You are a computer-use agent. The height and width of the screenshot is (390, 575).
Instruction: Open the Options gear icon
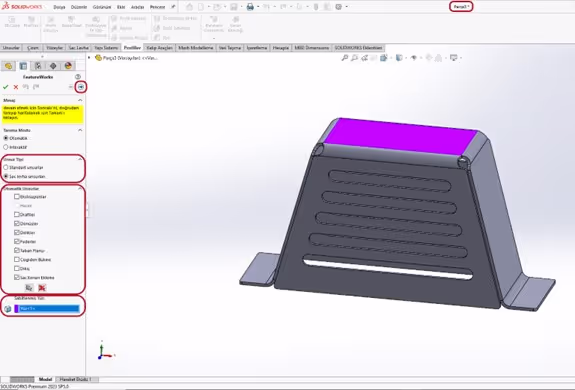pos(338,7)
